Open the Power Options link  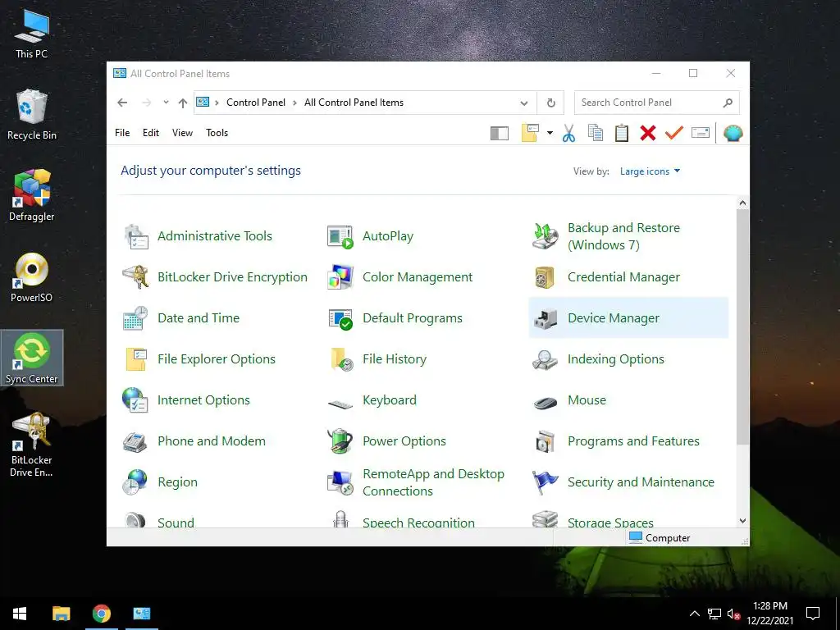coord(404,441)
